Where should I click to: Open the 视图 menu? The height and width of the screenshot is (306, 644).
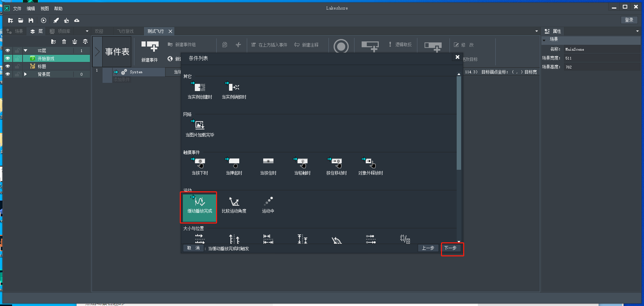(45, 9)
